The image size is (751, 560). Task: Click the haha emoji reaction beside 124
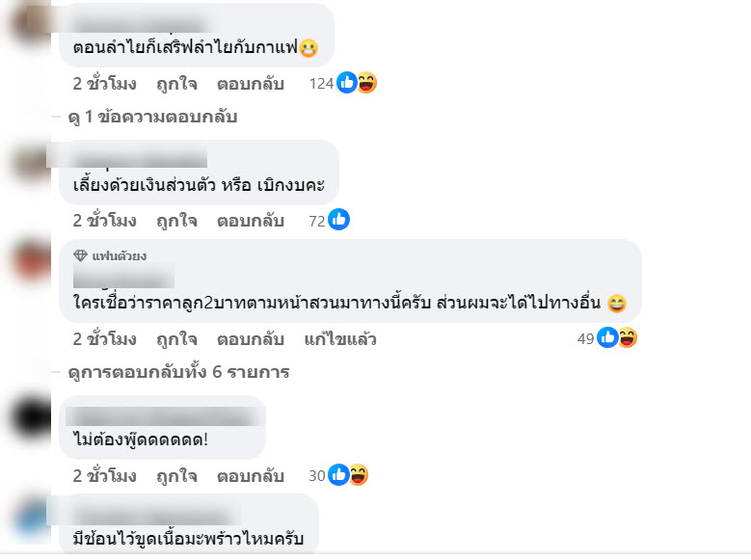366,84
